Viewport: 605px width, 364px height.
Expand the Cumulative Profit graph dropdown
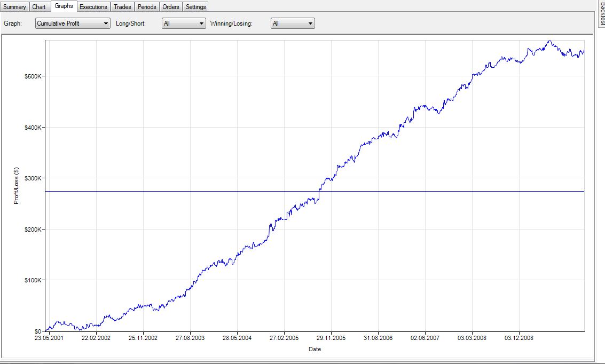(x=72, y=23)
